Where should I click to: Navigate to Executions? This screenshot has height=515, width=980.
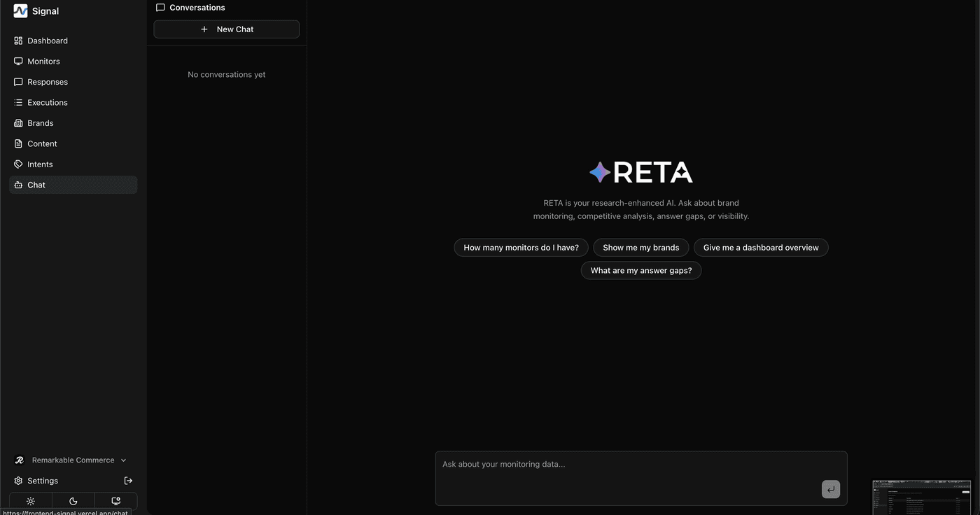point(73,102)
